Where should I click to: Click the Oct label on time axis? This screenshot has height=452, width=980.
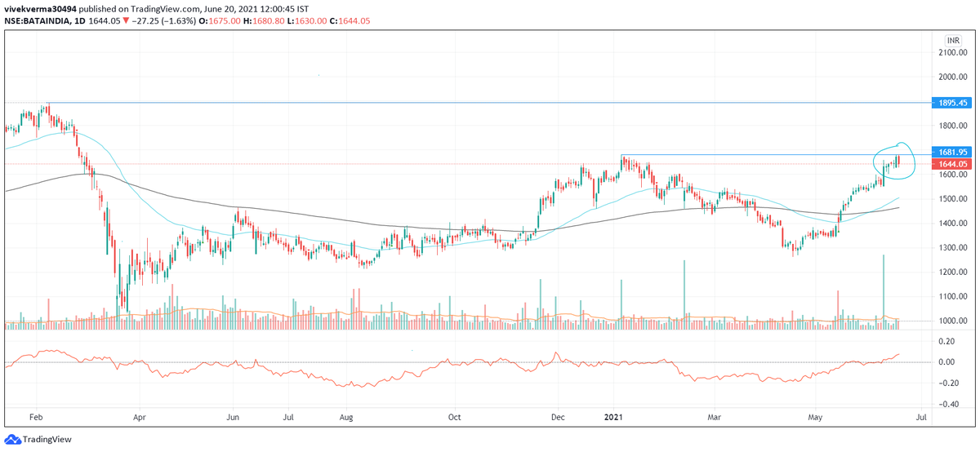tap(455, 416)
